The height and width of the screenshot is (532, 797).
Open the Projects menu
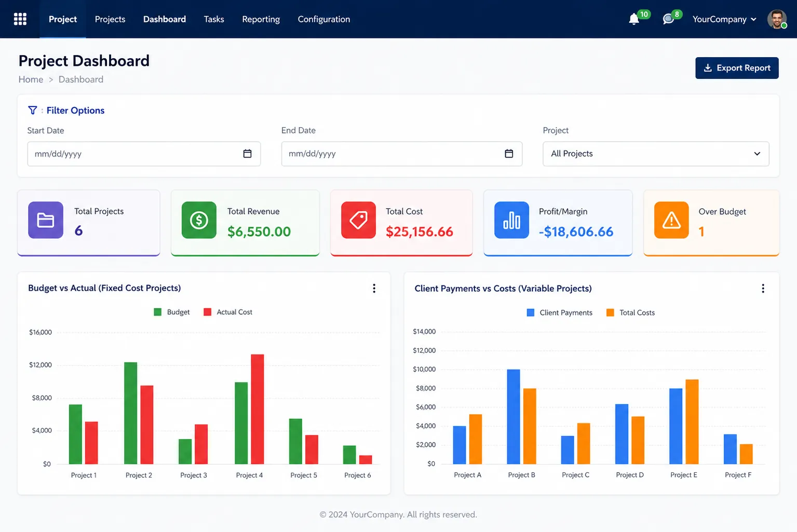[110, 19]
